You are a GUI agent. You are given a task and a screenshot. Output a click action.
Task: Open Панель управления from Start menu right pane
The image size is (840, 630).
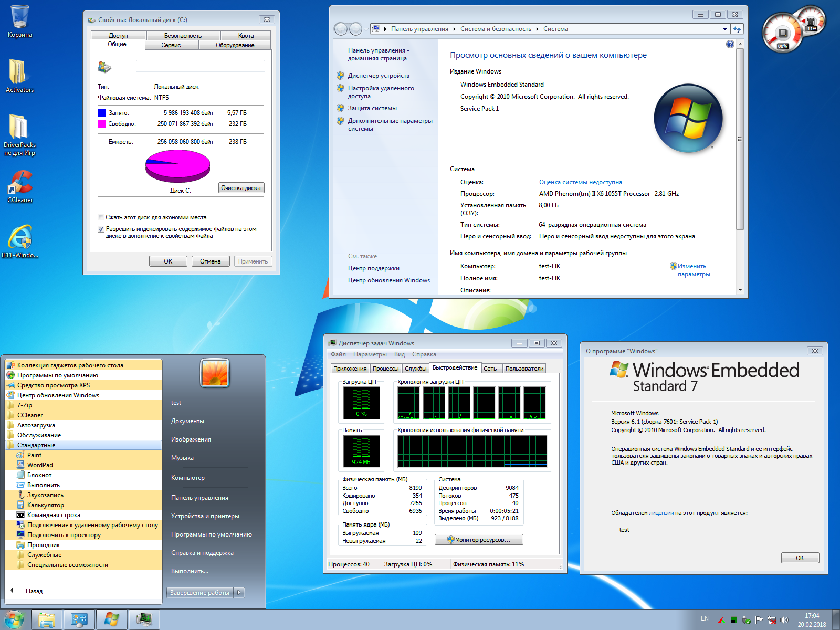(x=199, y=498)
